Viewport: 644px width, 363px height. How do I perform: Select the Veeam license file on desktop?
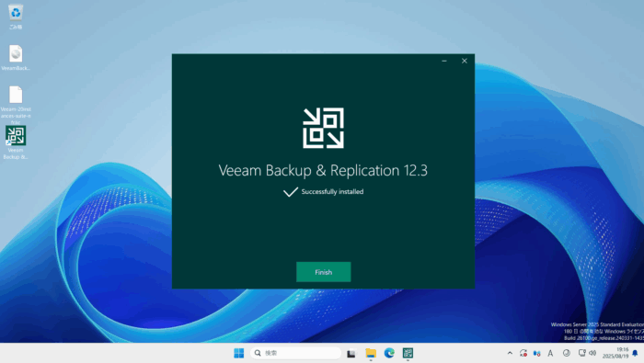coord(16,104)
